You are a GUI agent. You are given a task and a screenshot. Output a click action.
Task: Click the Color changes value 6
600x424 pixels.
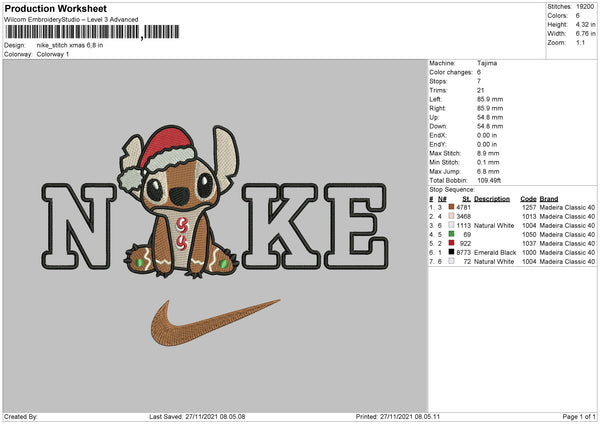coord(479,72)
